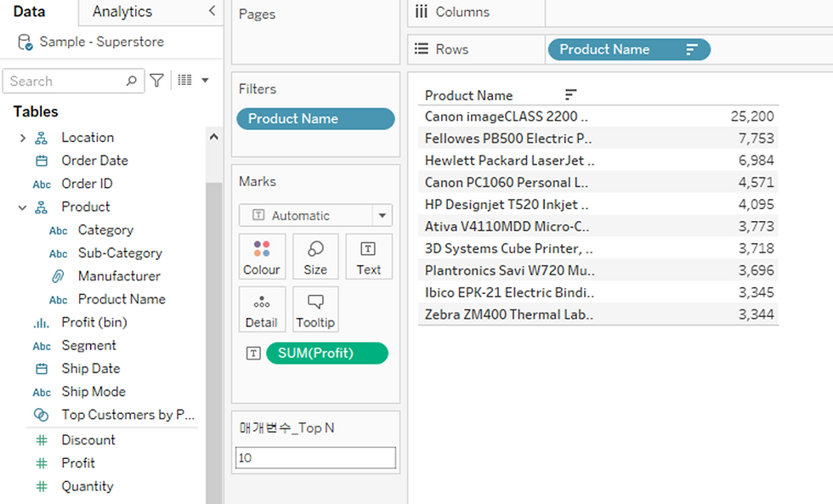Click sort icon on Rows Product Name pill
Screen dimensions: 833x504
(x=691, y=49)
